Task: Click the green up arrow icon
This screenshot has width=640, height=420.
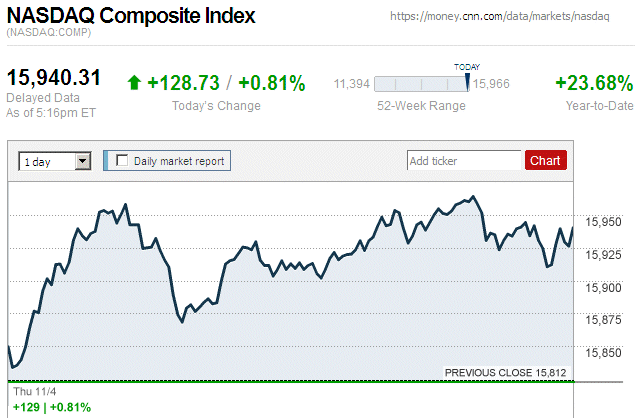Action: [x=134, y=83]
